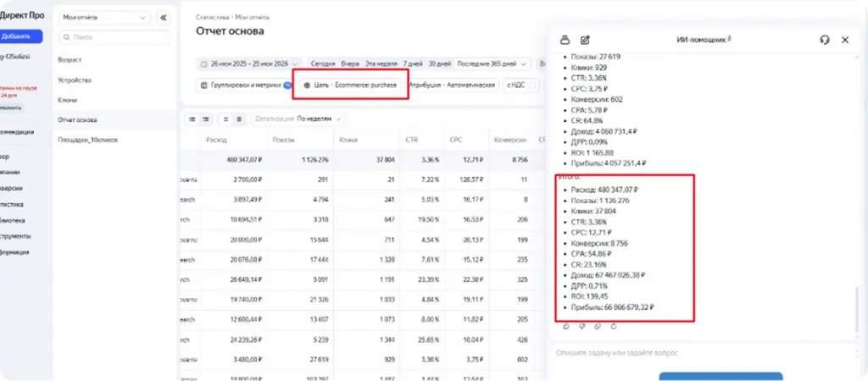The image size is (868, 381).
Task: Regenerate the assistant's answer
Action: 614,326
